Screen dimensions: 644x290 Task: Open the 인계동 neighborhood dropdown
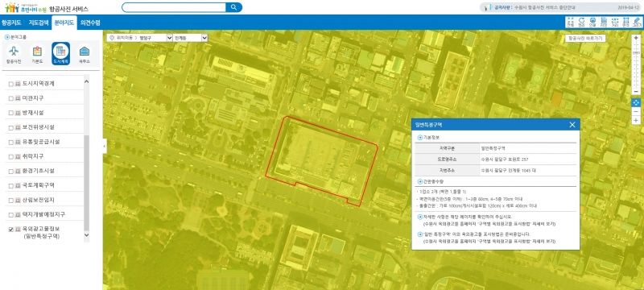point(191,38)
